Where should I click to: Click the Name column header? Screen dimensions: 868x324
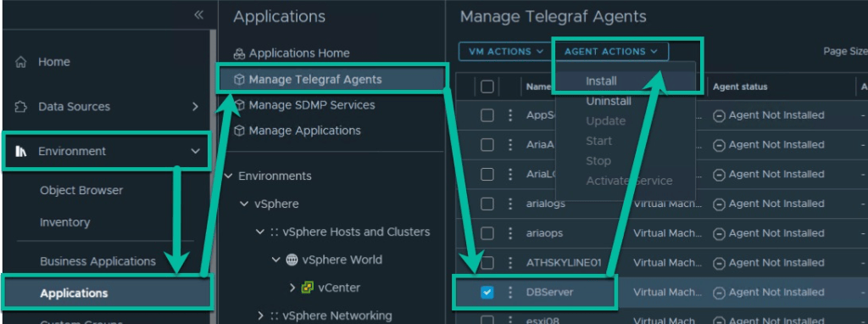538,87
